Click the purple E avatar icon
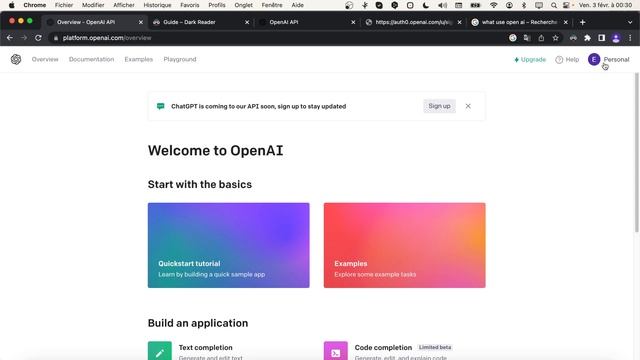Image resolution: width=640 pixels, height=360 pixels. pos(594,60)
